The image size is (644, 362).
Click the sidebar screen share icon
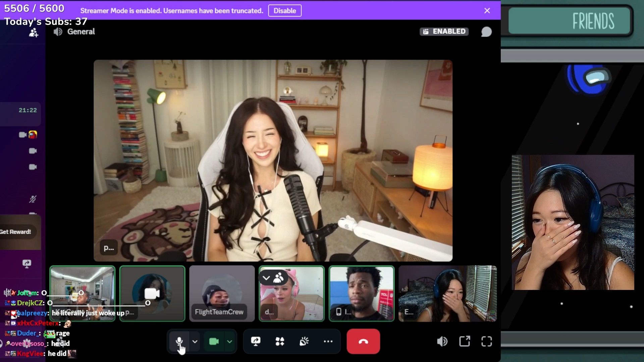click(x=27, y=263)
